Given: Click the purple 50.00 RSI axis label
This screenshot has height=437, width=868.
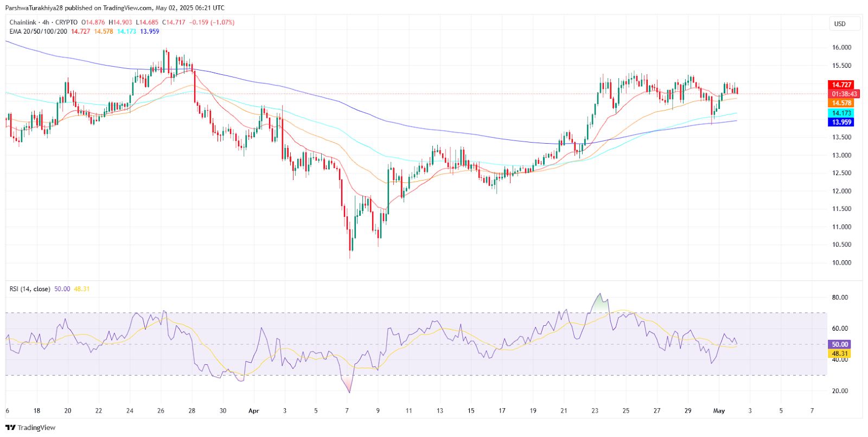Looking at the screenshot, I should 840,344.
